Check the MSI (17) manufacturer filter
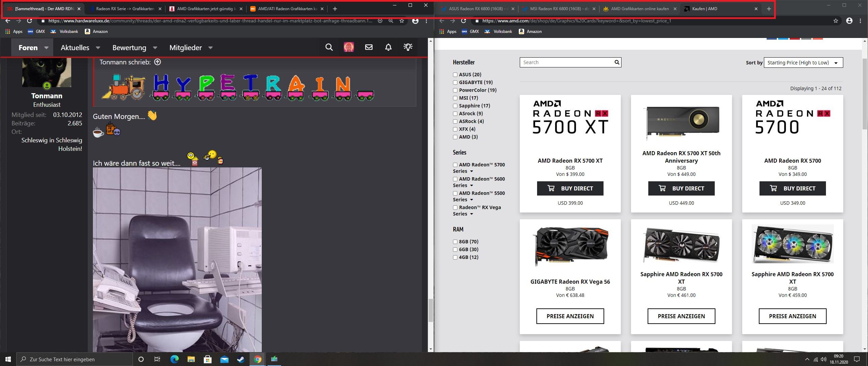The height and width of the screenshot is (366, 868). [x=455, y=98]
